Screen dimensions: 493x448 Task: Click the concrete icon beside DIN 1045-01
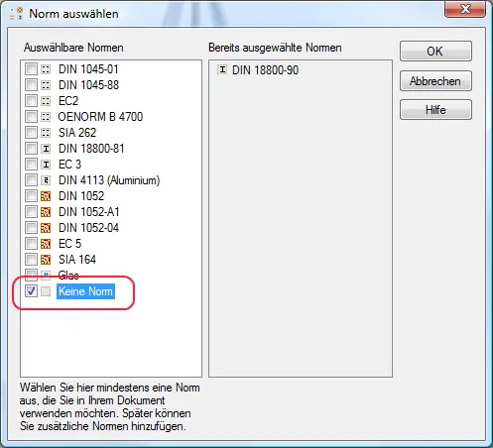pyautogui.click(x=46, y=69)
